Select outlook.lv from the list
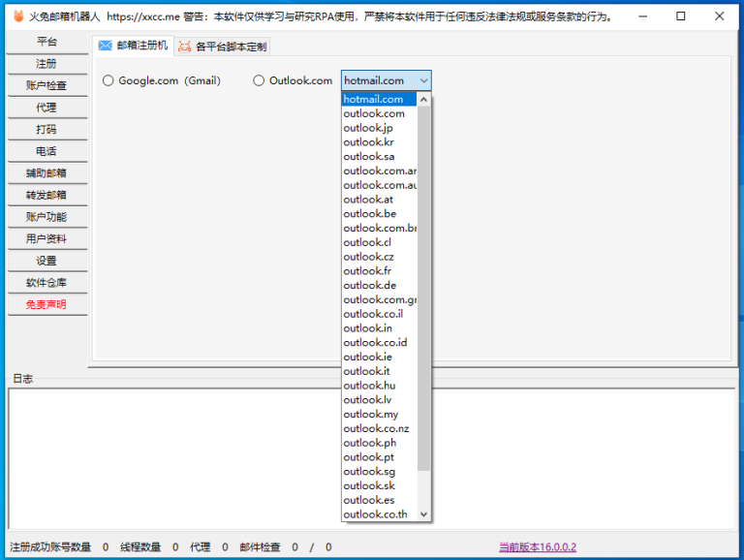 pos(379,399)
